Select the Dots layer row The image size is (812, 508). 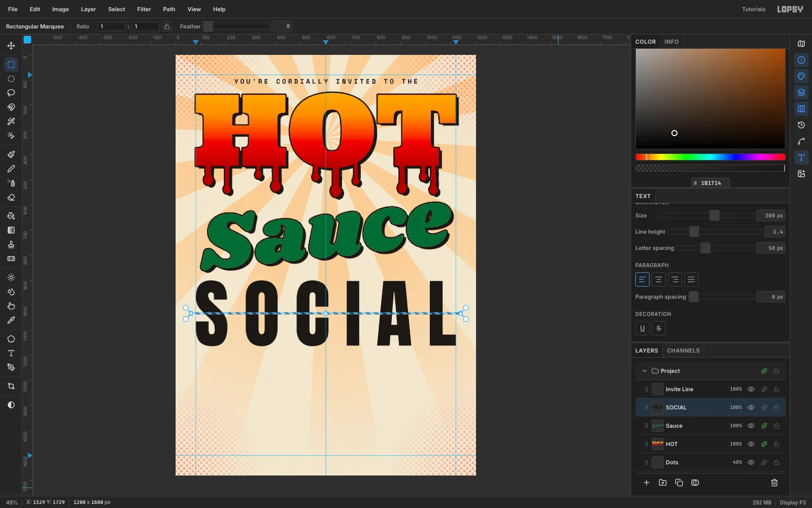click(710, 462)
